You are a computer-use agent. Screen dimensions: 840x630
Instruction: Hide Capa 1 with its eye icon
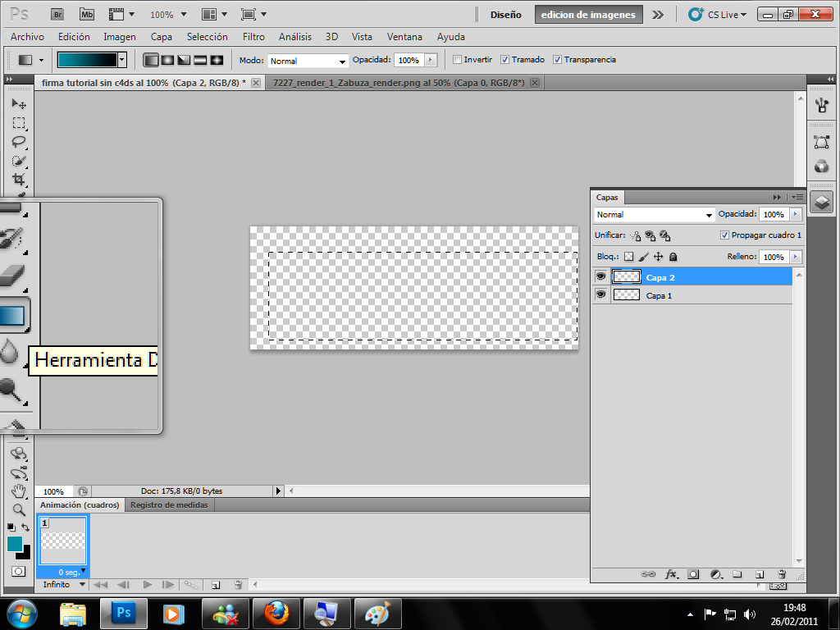(x=601, y=294)
